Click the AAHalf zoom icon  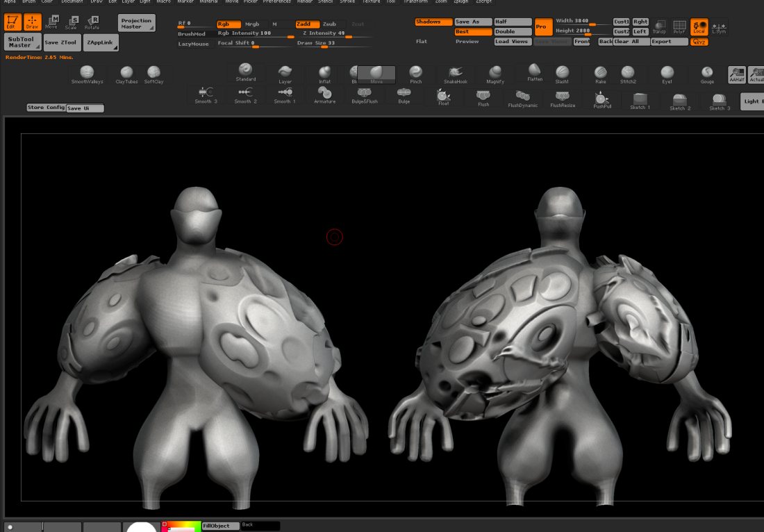[x=737, y=75]
